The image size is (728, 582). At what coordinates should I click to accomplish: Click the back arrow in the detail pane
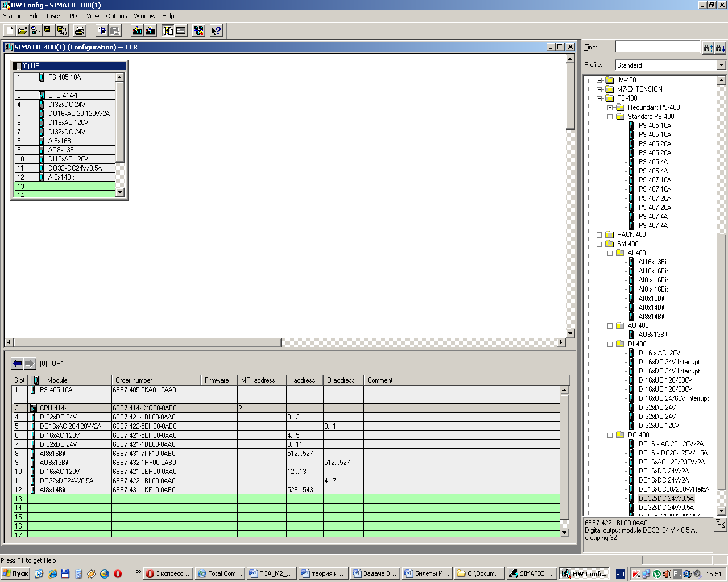tap(17, 364)
